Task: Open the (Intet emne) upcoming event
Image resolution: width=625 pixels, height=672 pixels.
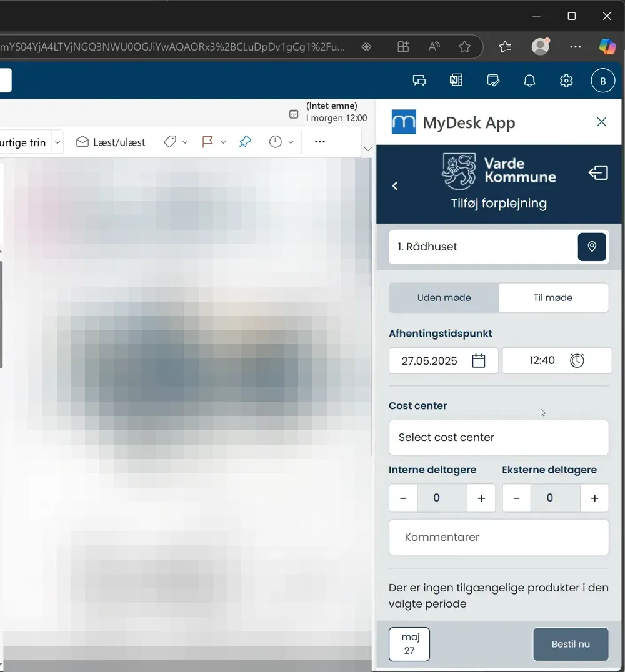Action: click(x=336, y=111)
